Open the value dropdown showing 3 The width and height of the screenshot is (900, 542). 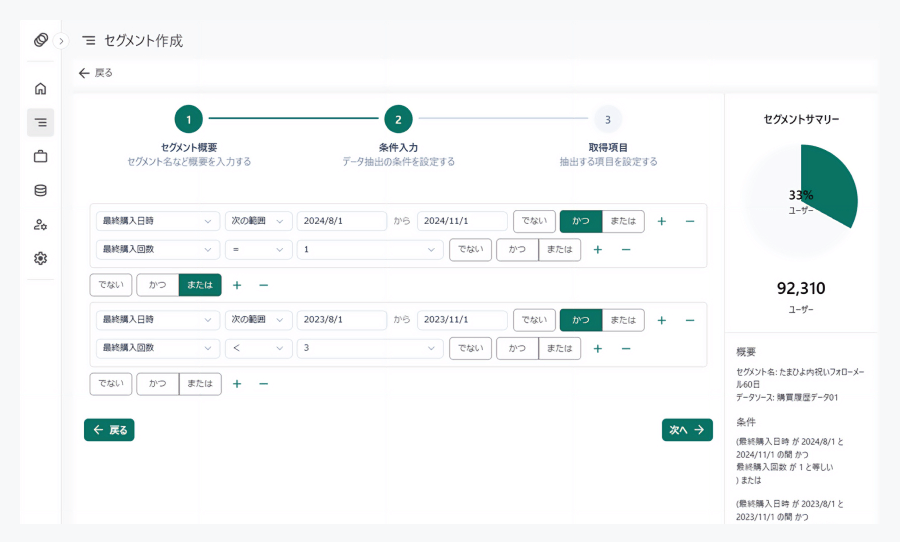click(x=370, y=348)
